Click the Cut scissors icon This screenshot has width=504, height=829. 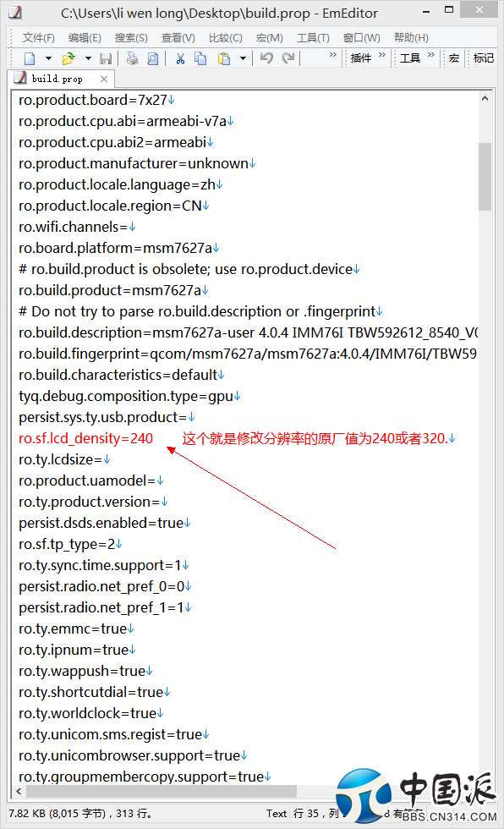point(180,58)
